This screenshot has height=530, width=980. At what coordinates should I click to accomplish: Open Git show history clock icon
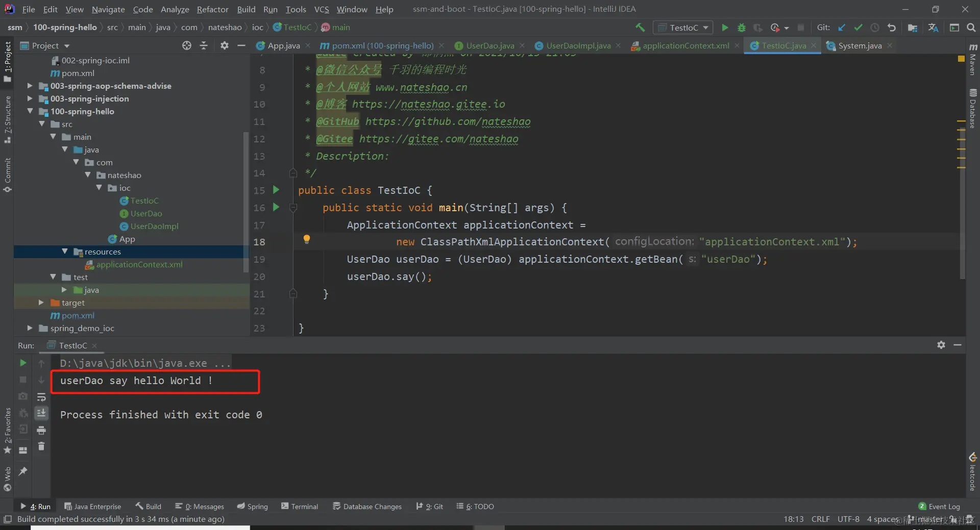pos(875,28)
